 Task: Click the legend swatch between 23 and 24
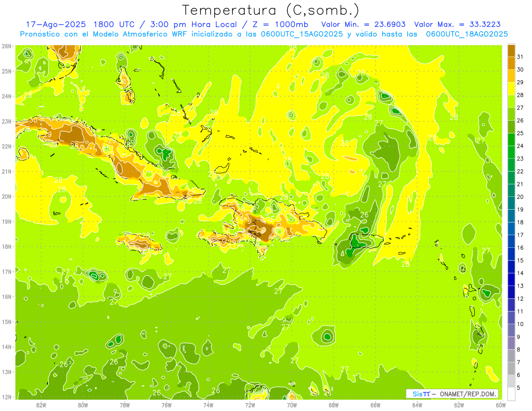(x=511, y=152)
